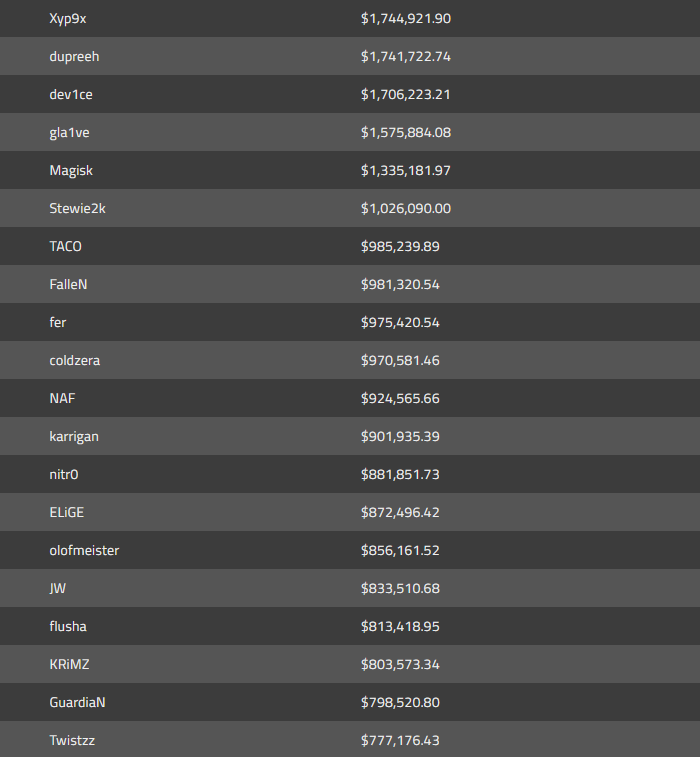Open Magisk player entry
Viewport: 700px width, 757px height.
tap(71, 171)
